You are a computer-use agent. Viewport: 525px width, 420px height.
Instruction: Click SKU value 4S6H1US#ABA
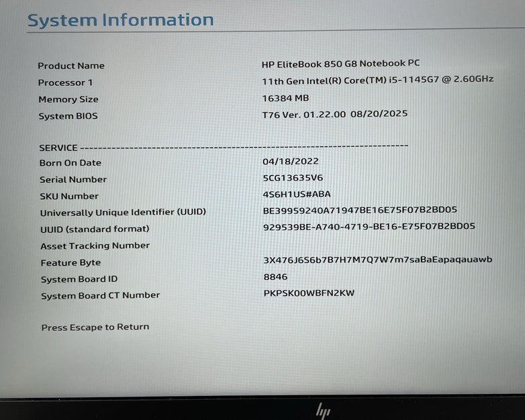tap(297, 194)
